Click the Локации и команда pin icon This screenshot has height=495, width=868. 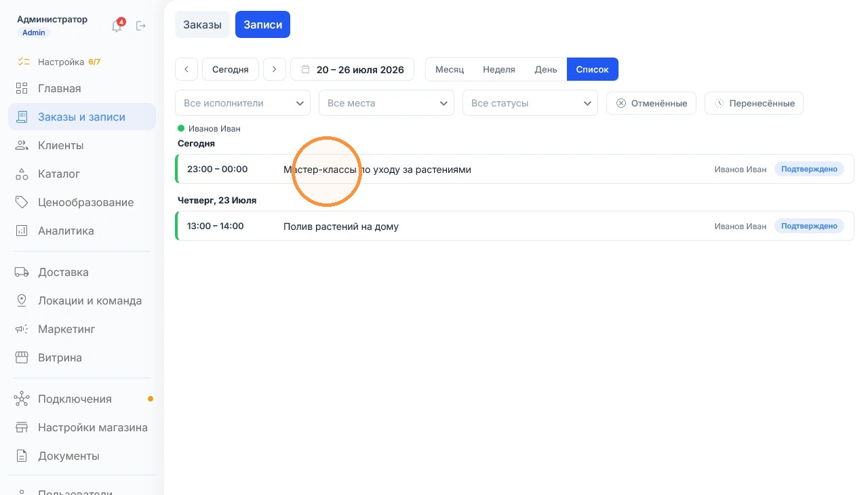point(22,300)
